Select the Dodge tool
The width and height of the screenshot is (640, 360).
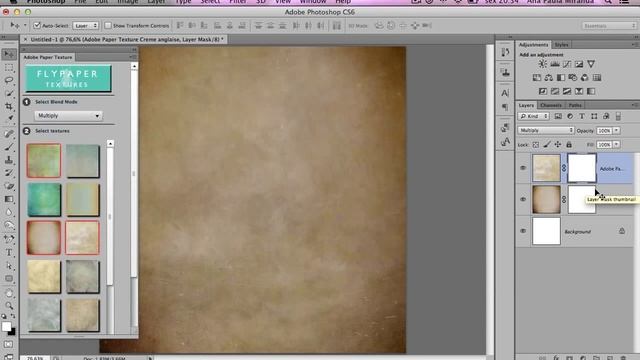coord(9,225)
